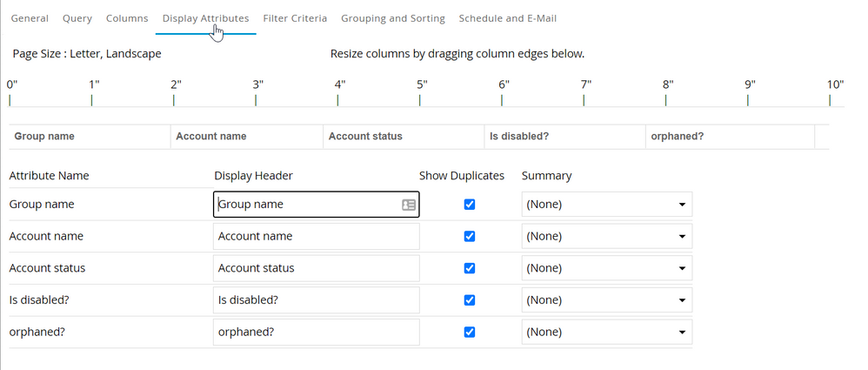Expand Summary dropdown for Is disabled?
This screenshot has height=370, width=868.
(606, 300)
